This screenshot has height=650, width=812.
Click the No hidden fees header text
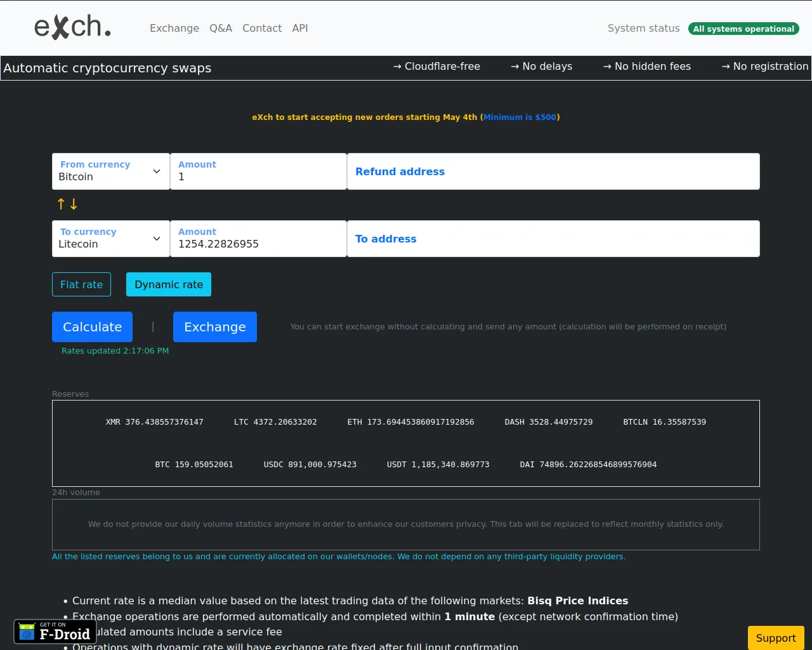646,66
